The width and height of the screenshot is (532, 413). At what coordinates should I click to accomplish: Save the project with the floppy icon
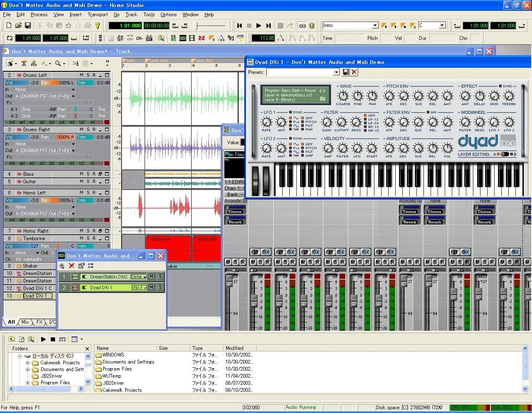point(28,25)
